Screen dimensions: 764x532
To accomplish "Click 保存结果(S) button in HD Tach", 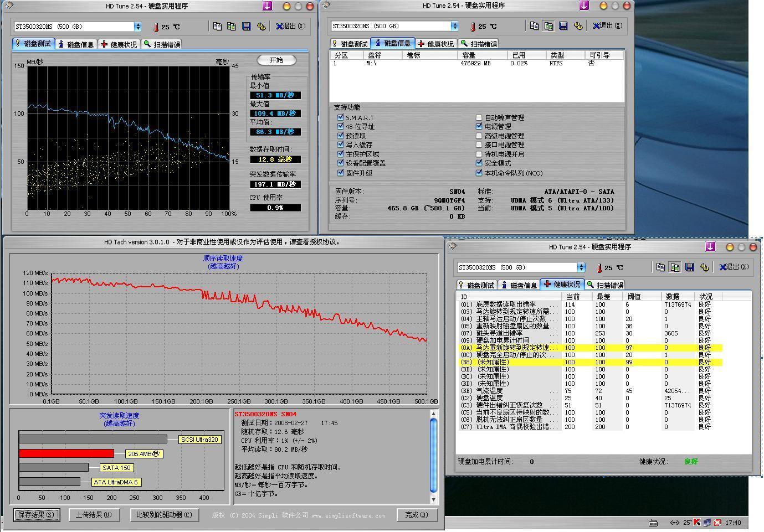I will (x=37, y=515).
